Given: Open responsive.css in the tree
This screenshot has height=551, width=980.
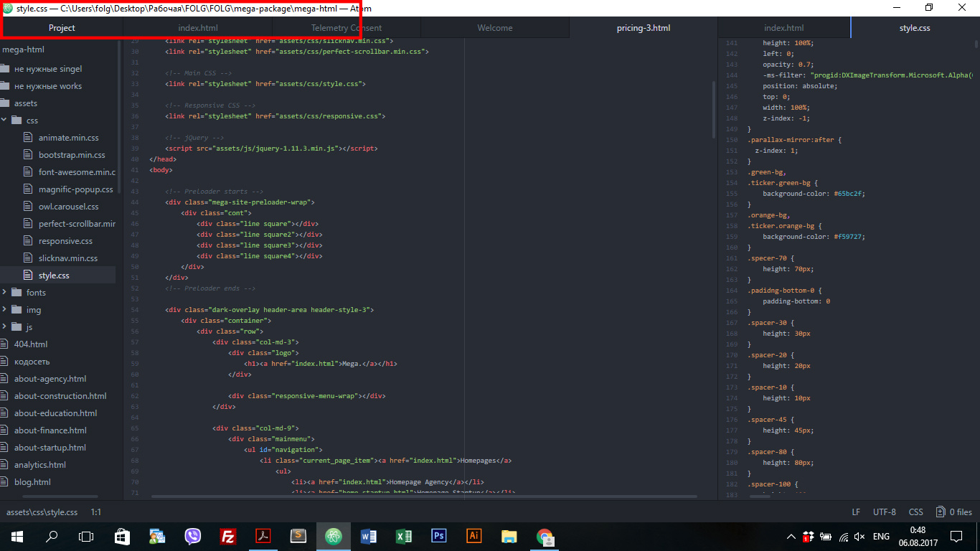Looking at the screenshot, I should (x=65, y=241).
